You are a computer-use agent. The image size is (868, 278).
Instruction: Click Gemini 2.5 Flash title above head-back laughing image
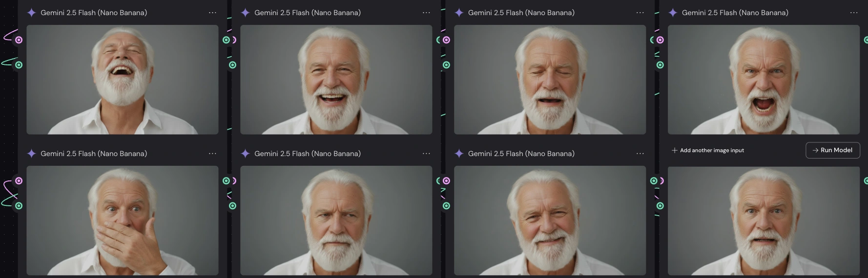click(94, 13)
